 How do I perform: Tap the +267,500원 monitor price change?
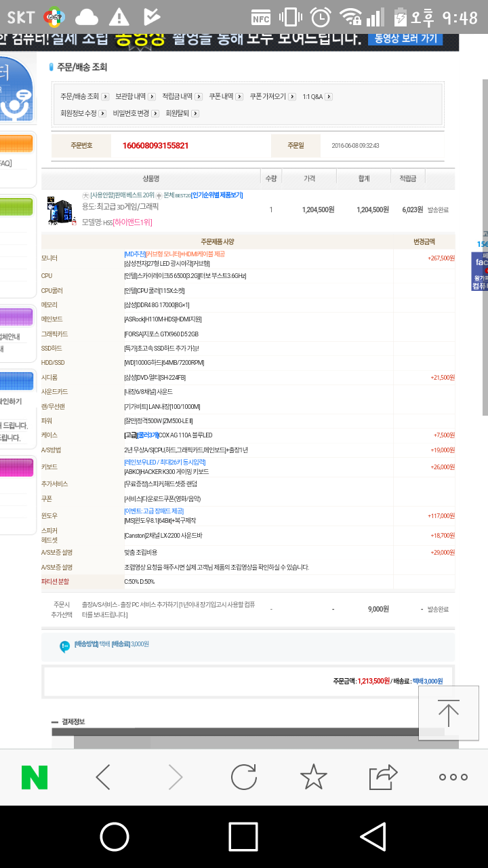[x=441, y=258]
